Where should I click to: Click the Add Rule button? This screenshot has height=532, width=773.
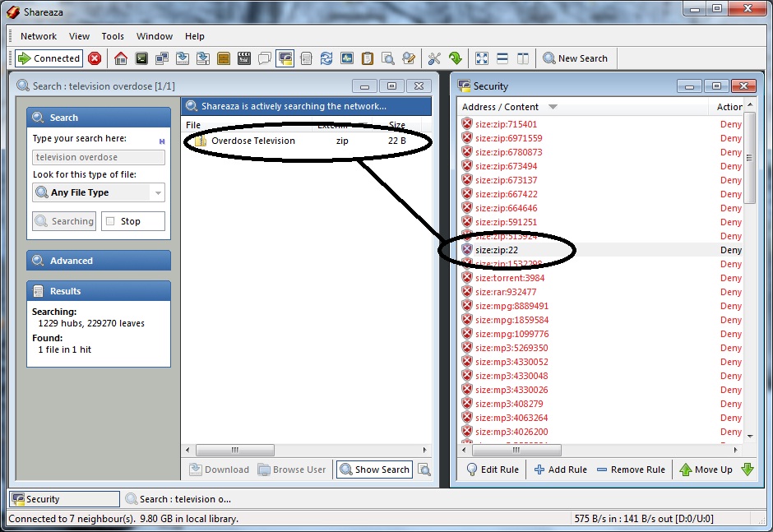[560, 470]
